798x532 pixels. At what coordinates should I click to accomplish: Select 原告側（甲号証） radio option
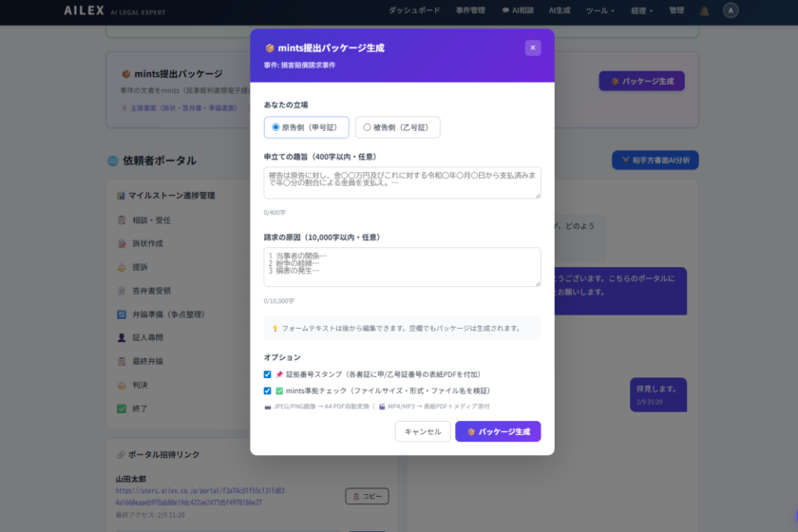tap(276, 127)
